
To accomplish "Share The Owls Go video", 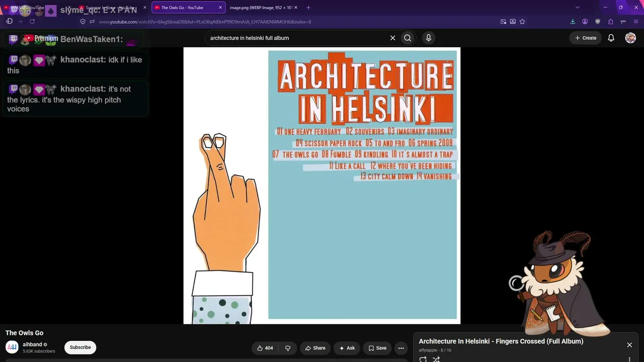I will coord(315,348).
